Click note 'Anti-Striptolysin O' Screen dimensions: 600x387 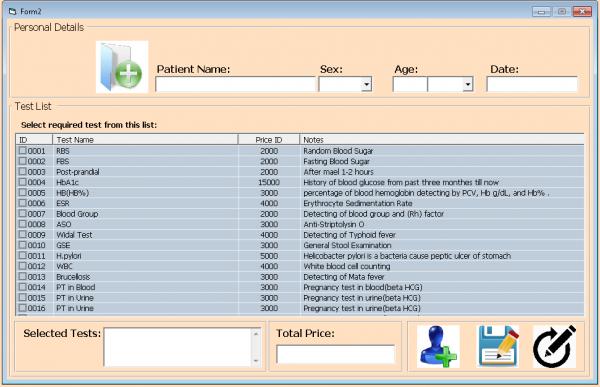(333, 224)
